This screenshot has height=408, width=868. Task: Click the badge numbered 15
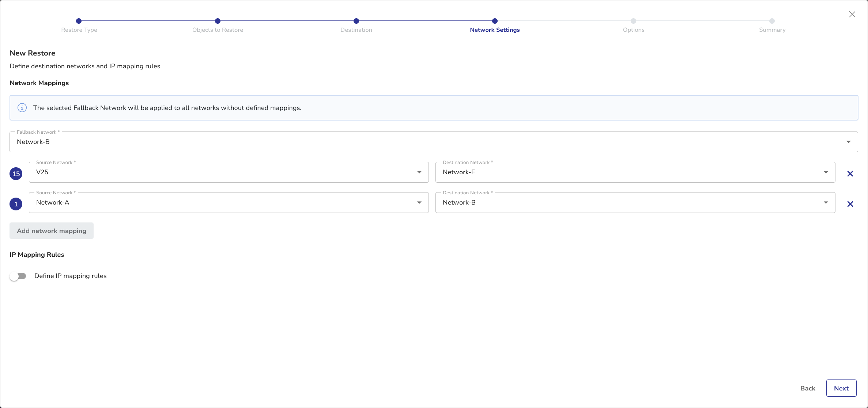click(16, 174)
